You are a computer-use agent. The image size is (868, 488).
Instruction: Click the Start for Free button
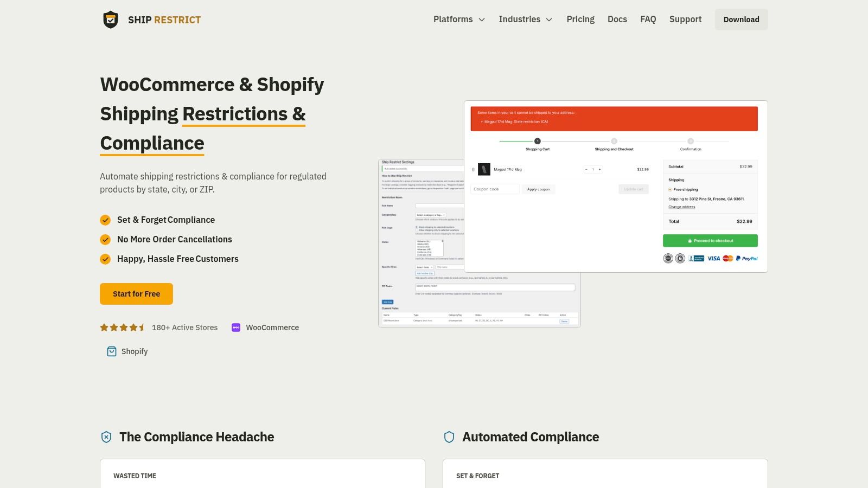[136, 294]
